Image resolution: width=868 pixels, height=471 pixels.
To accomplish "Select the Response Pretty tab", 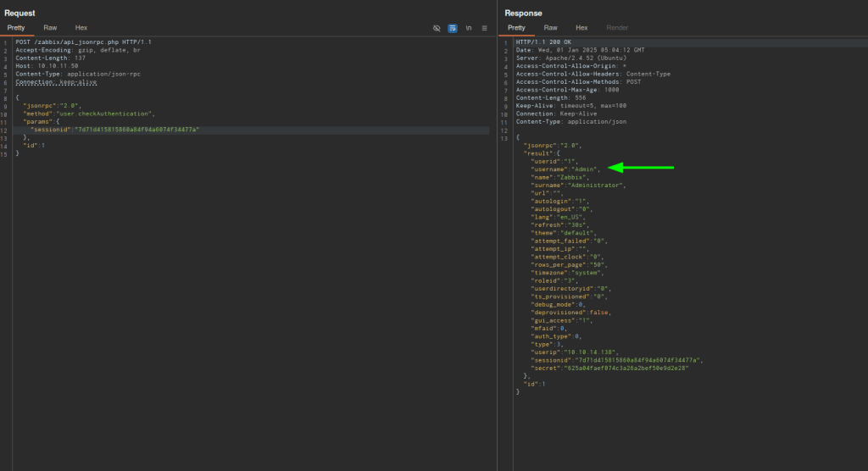I will (517, 28).
